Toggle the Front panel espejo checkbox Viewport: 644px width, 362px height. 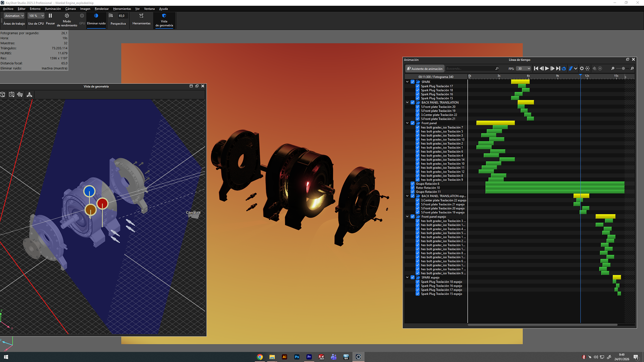pos(413,217)
